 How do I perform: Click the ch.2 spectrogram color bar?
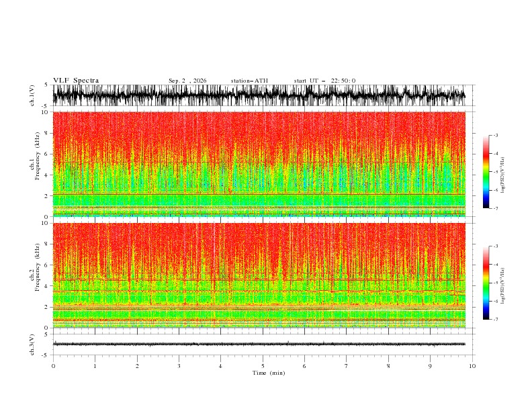[x=486, y=283]
